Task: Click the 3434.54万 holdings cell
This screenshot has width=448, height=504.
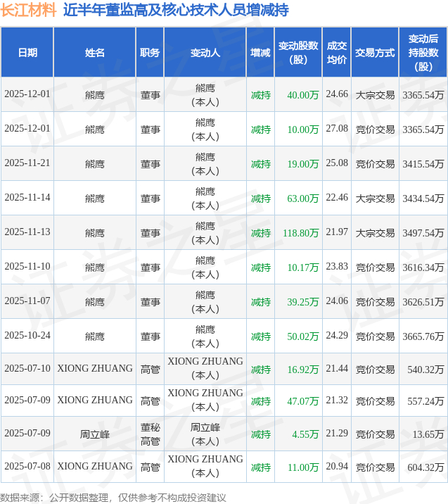Action: pyautogui.click(x=423, y=199)
